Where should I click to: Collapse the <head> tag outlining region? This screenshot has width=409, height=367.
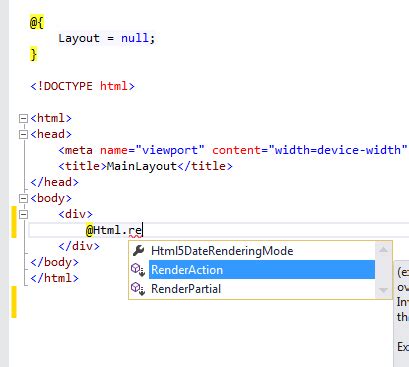pos(23,134)
